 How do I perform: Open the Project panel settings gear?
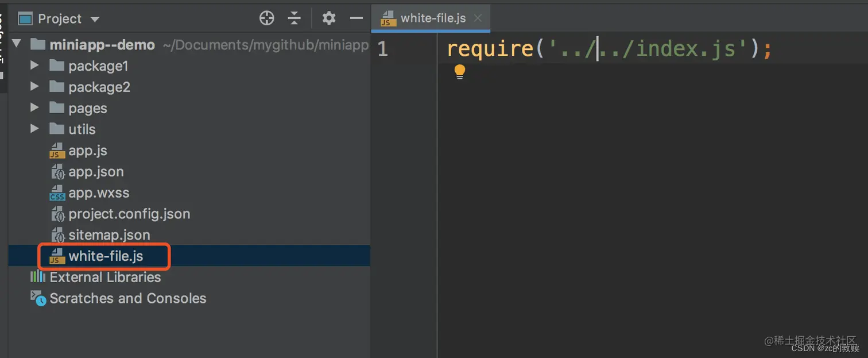(x=329, y=18)
